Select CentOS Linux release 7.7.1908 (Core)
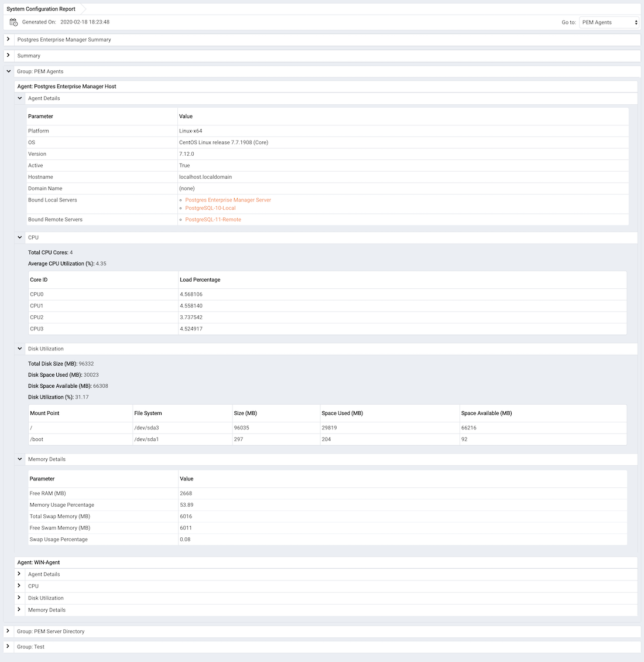 click(x=224, y=142)
